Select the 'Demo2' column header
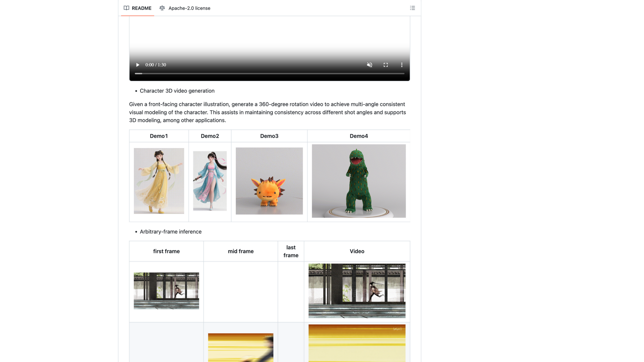Screen dimensions: 644x362 210,136
